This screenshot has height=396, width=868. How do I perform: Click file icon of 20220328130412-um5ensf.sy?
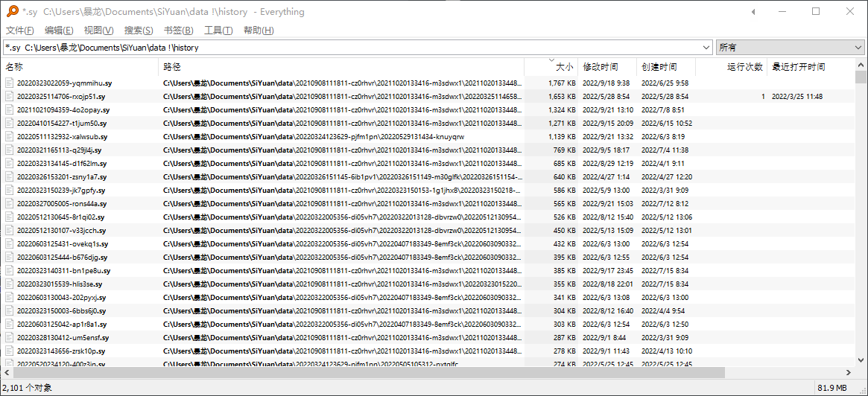[10, 337]
